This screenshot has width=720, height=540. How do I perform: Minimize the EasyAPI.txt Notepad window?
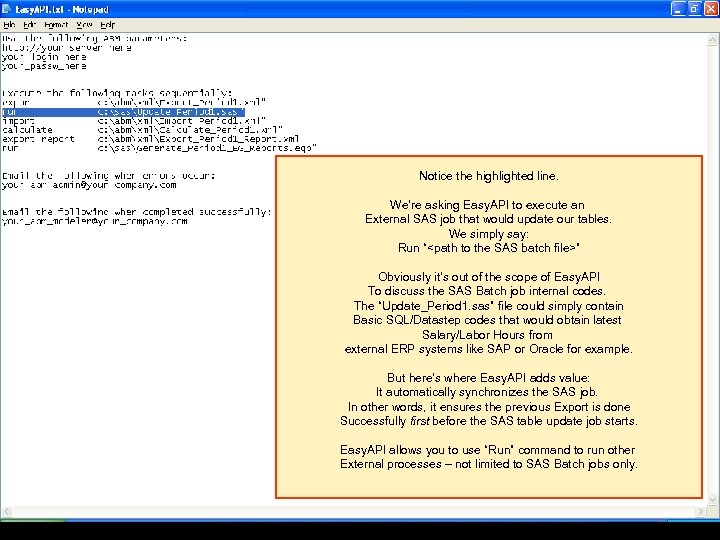678,9
